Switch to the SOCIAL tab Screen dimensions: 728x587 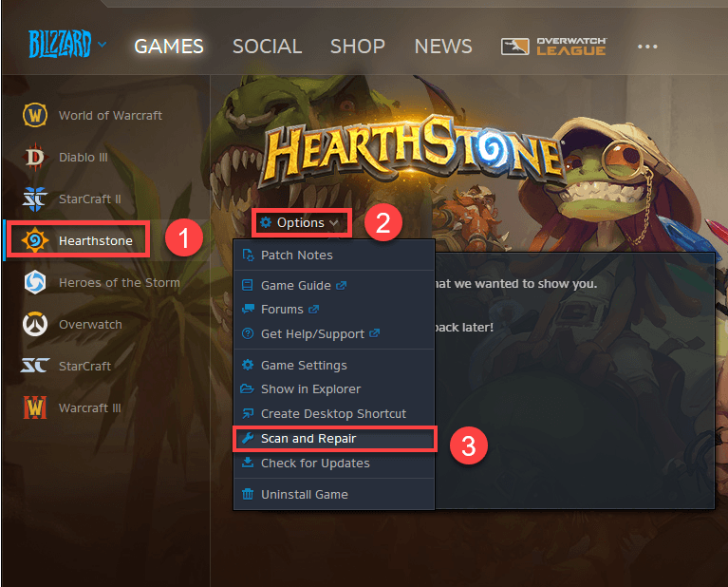tap(267, 47)
